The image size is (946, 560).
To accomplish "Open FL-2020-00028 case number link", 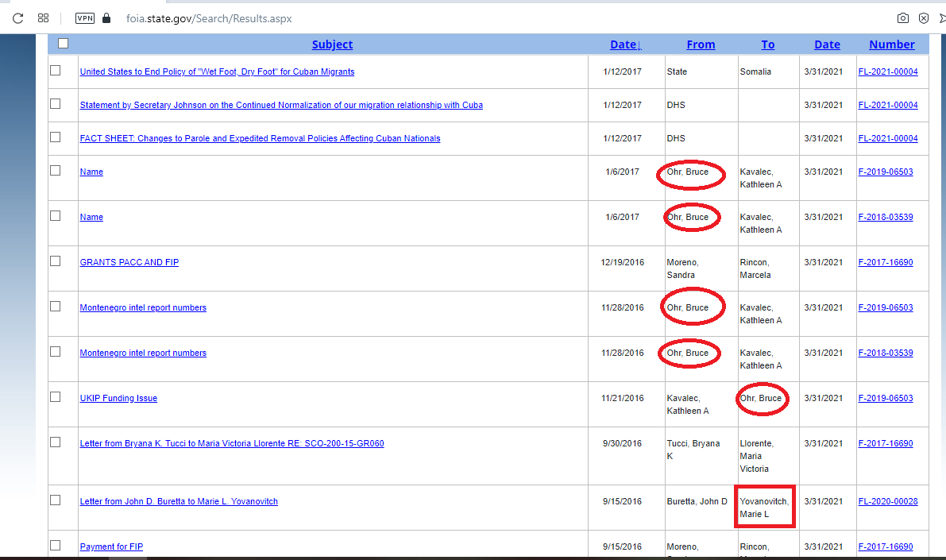I will click(887, 501).
